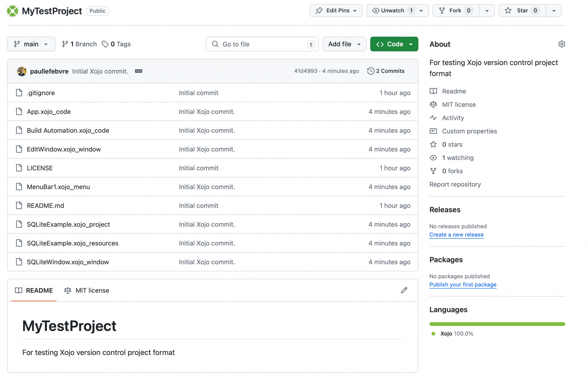This screenshot has height=380, width=588.
Task: Open the main branch selector dropdown
Action: pos(31,44)
